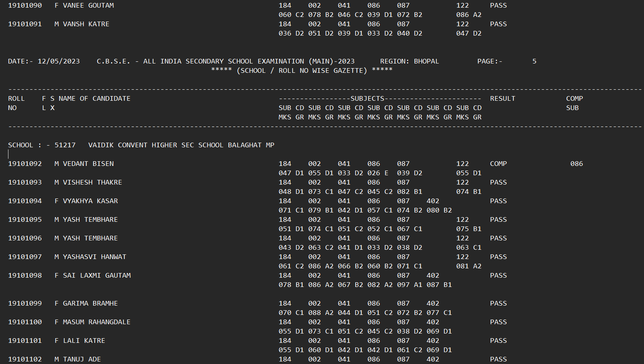Viewport: 644px width, 364px height.
Task: Click the school code "51217"
Action: pos(65,145)
